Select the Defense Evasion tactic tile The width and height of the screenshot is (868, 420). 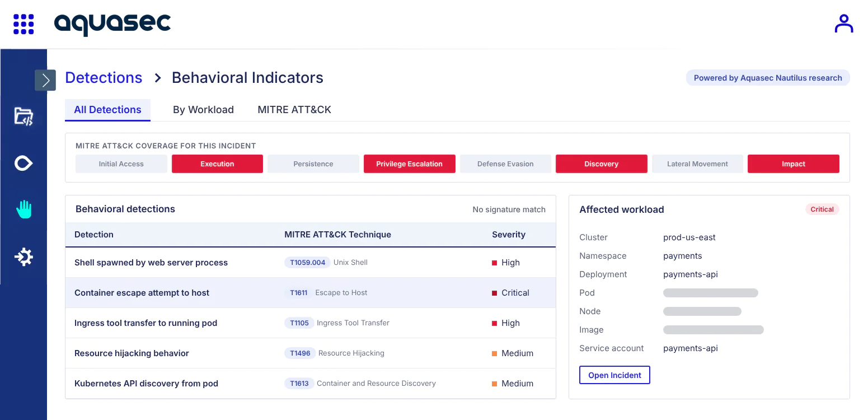pyautogui.click(x=505, y=164)
